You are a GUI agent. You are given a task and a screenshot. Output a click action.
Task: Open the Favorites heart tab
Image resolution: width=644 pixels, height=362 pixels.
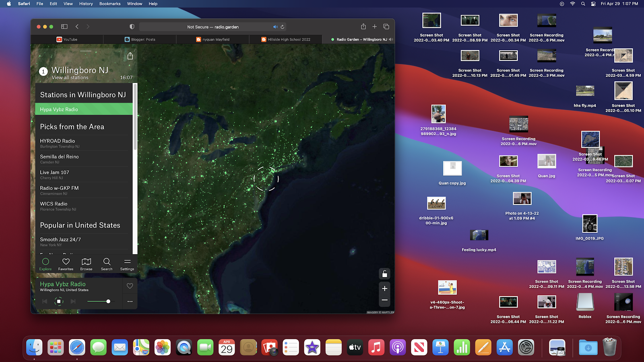tap(66, 264)
